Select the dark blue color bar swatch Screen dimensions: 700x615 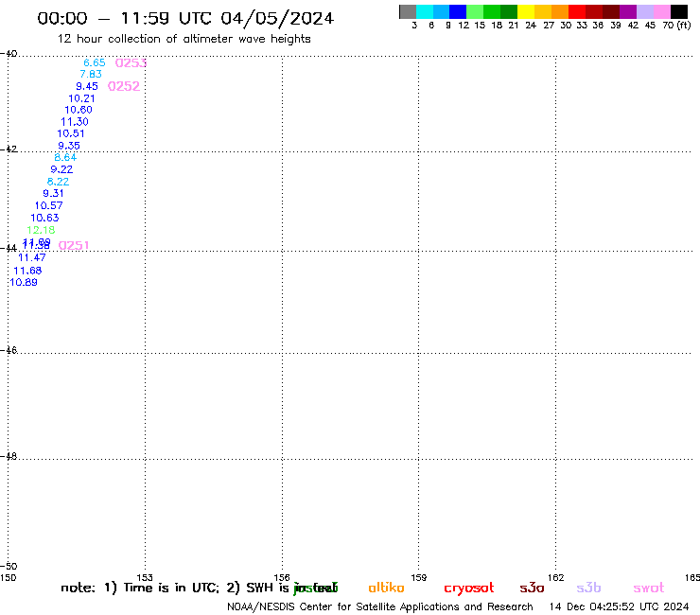click(x=458, y=11)
